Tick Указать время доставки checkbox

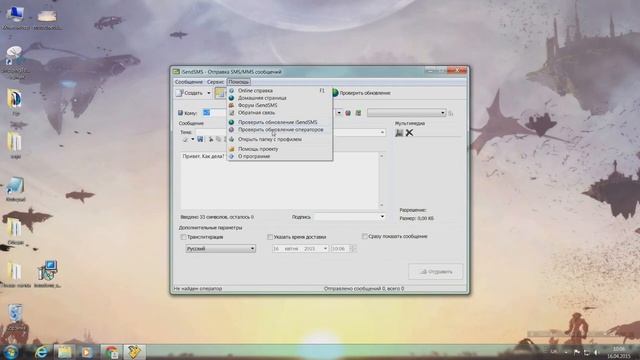pos(270,237)
